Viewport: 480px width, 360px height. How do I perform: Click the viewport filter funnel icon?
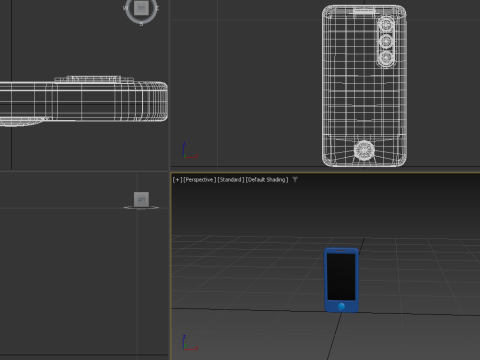tap(295, 180)
